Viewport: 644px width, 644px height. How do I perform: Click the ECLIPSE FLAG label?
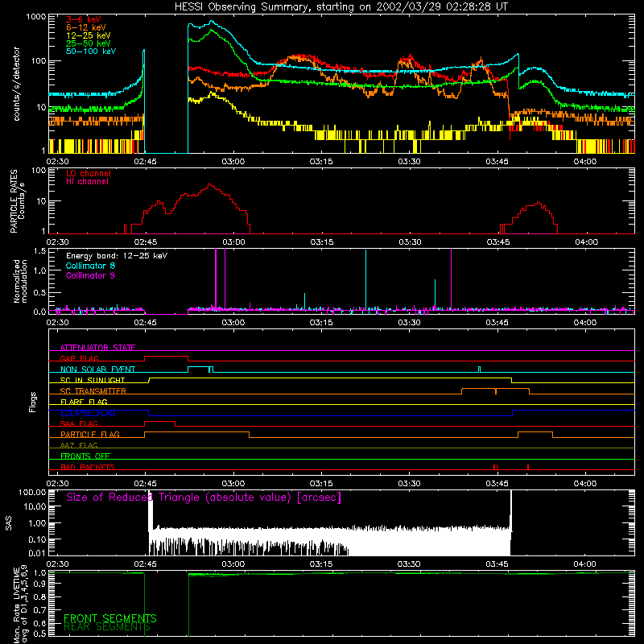click(x=88, y=413)
